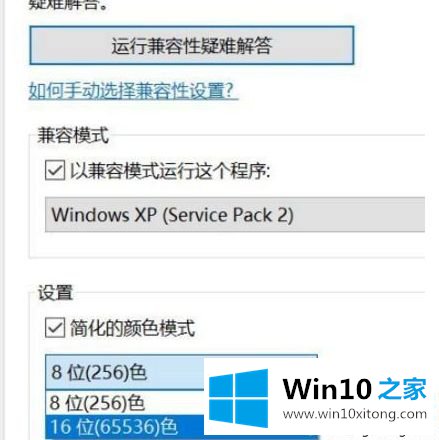Image resolution: width=439 pixels, height=440 pixels.
Task: Uncheck the 以兼容模式运行这个程序 checkbox
Action: click(x=55, y=170)
